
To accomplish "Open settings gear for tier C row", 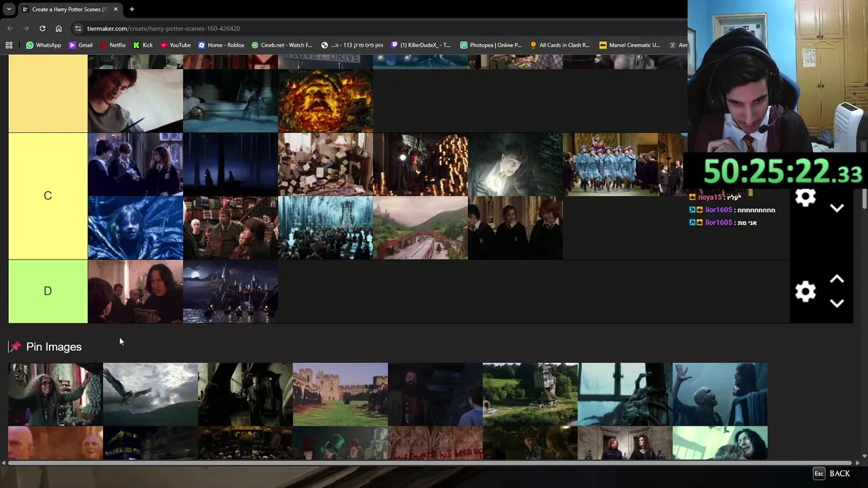I will [x=805, y=197].
